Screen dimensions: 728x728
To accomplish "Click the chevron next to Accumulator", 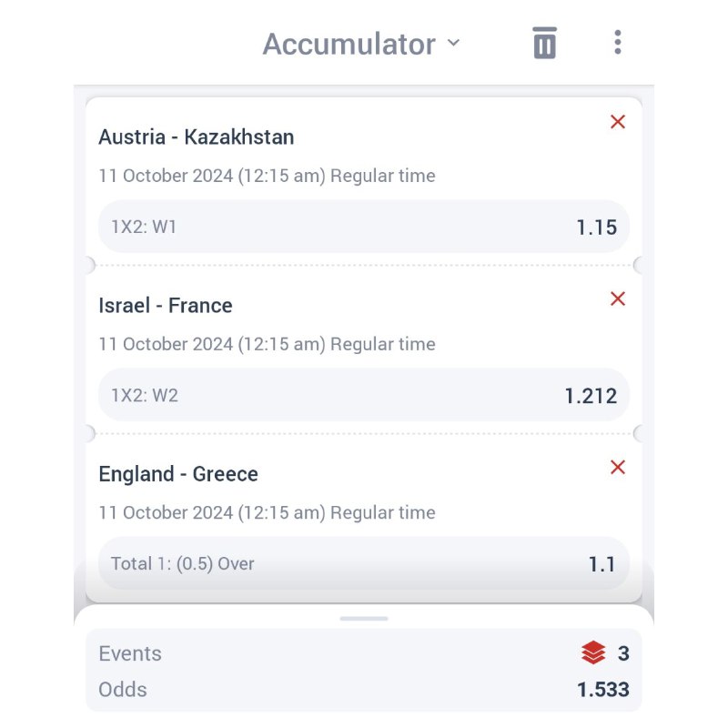I will (454, 44).
